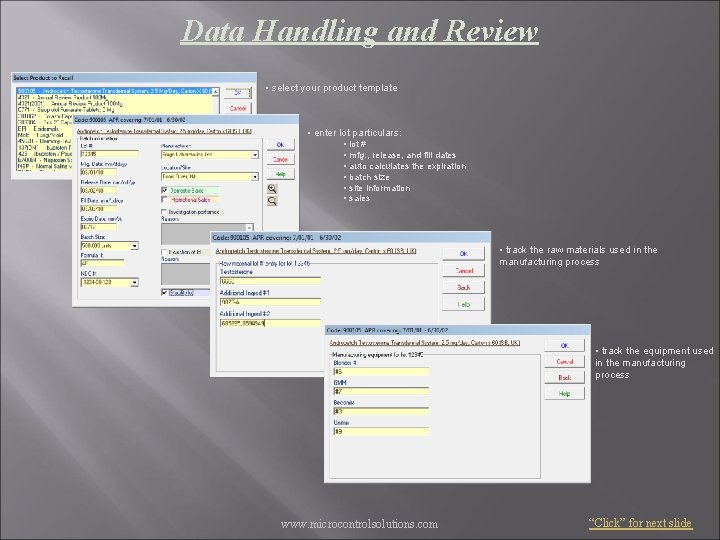
Task: Click the Unimix equipment field
Action: point(381,431)
